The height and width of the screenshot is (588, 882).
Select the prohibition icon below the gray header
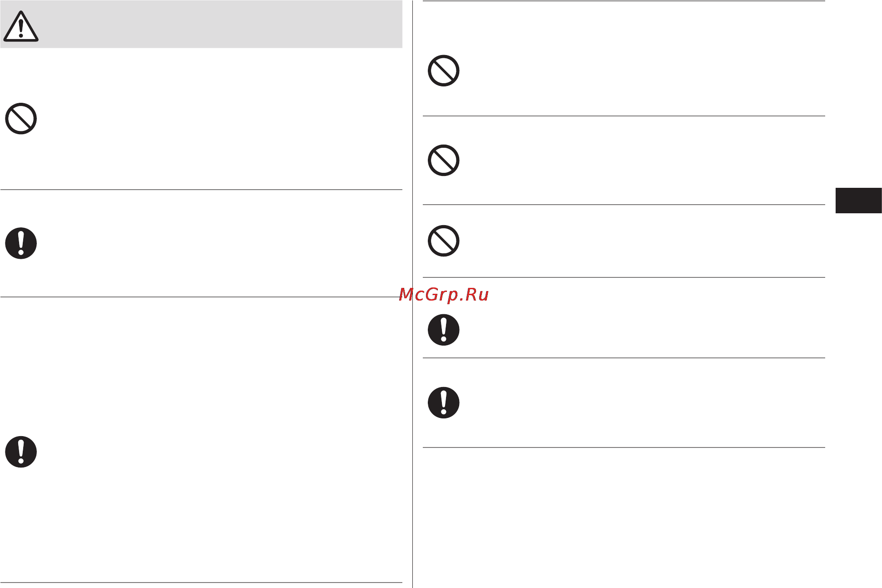[21, 119]
